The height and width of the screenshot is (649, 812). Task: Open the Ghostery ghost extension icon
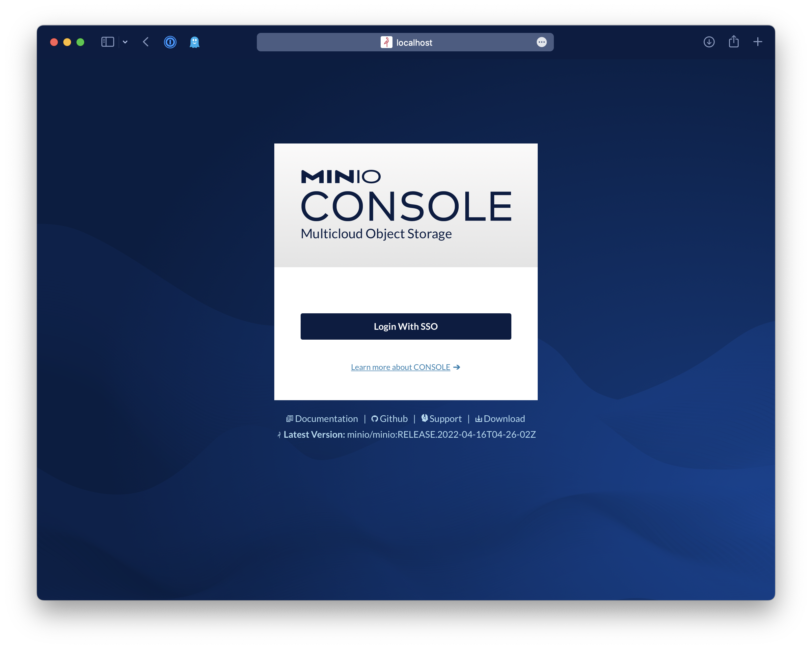(194, 42)
